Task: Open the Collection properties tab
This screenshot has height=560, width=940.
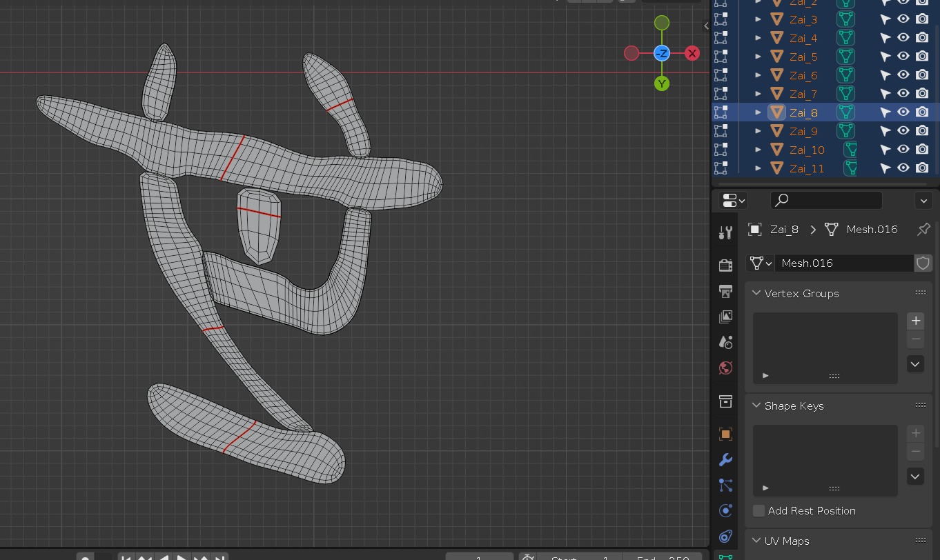Action: point(725,401)
